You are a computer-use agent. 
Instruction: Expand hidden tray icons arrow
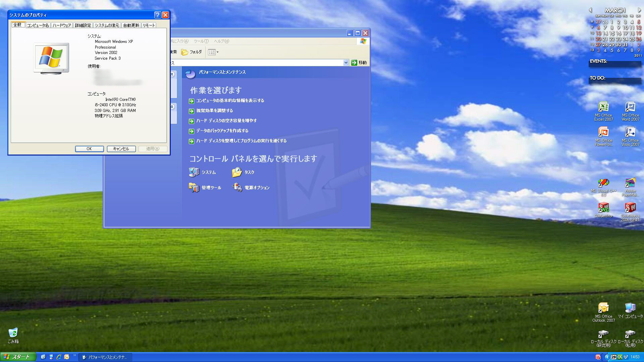pyautogui.click(x=607, y=357)
